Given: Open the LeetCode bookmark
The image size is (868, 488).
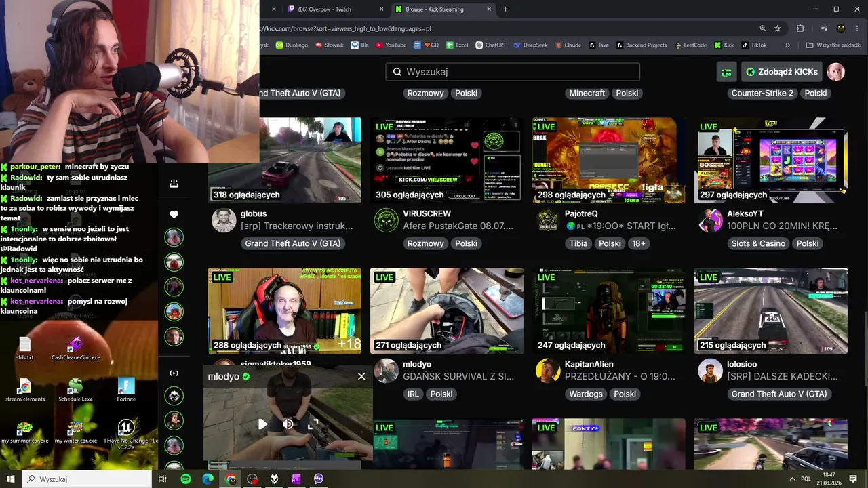Looking at the screenshot, I should [x=691, y=45].
